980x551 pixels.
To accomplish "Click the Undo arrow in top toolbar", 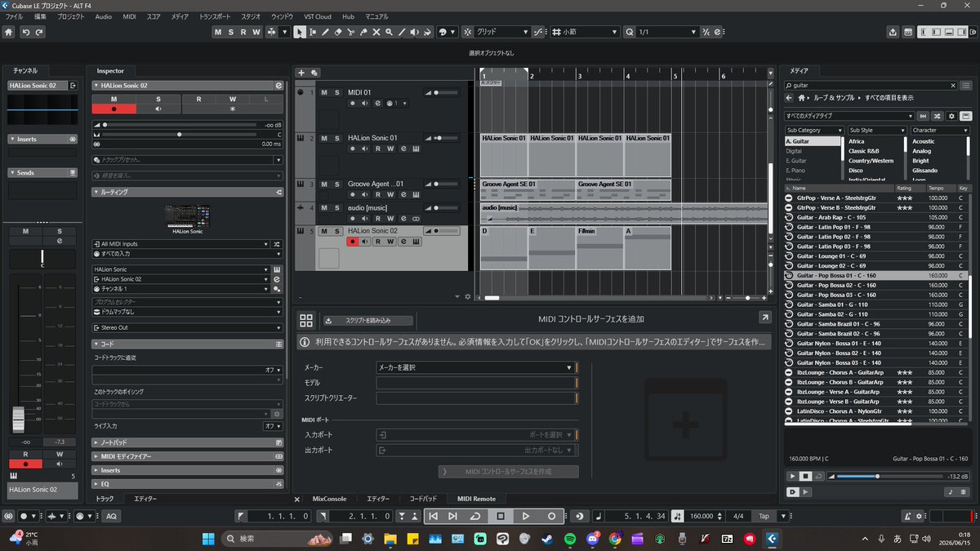I will coord(27,32).
